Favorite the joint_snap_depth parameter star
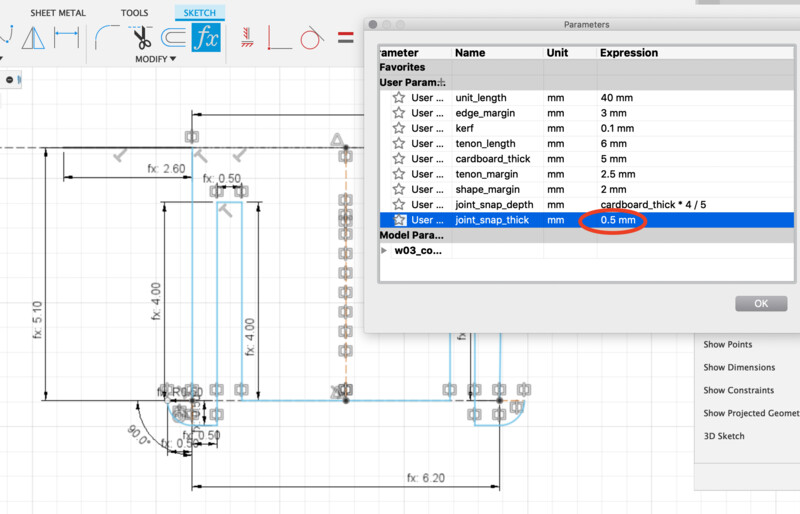 (x=399, y=205)
